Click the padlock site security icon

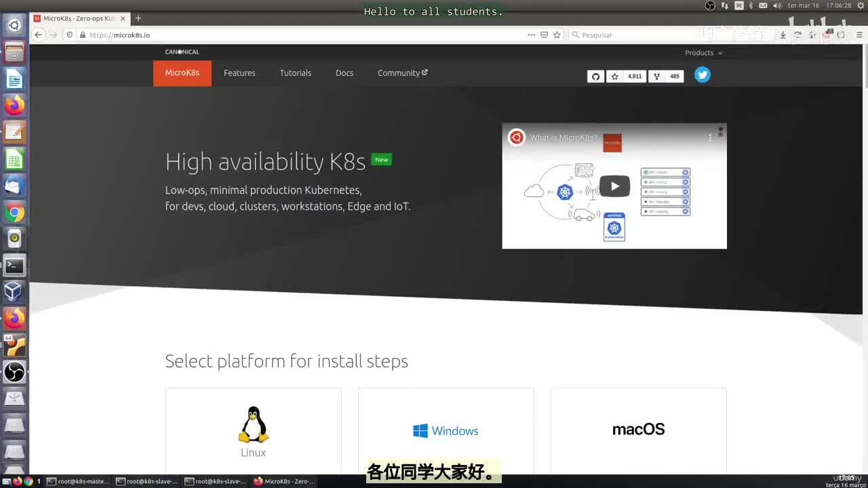[83, 35]
